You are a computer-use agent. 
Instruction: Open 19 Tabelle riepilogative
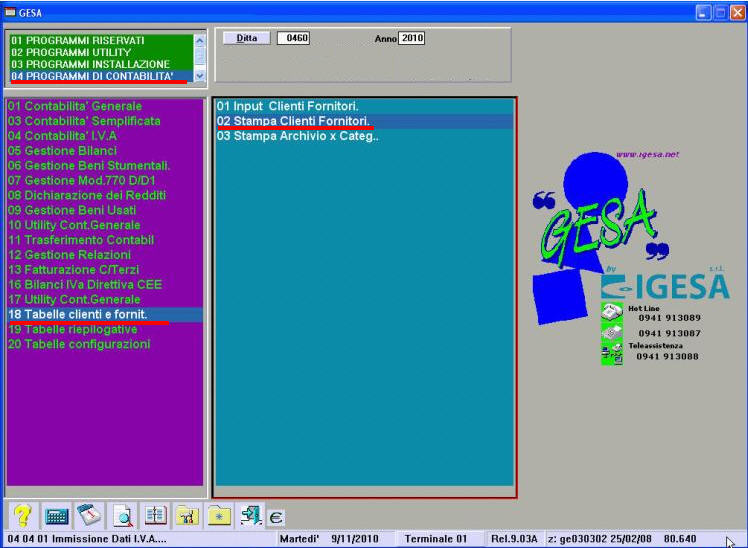pyautogui.click(x=105, y=329)
